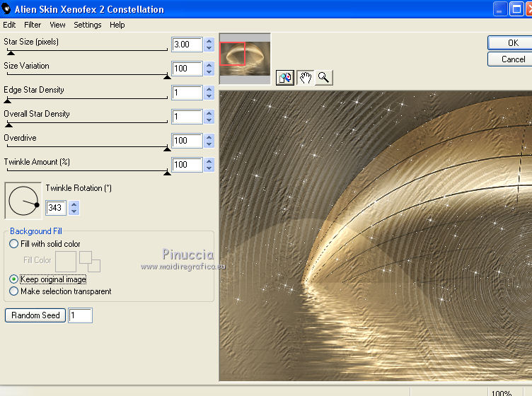Select the magnifier zoom tool

click(324, 78)
